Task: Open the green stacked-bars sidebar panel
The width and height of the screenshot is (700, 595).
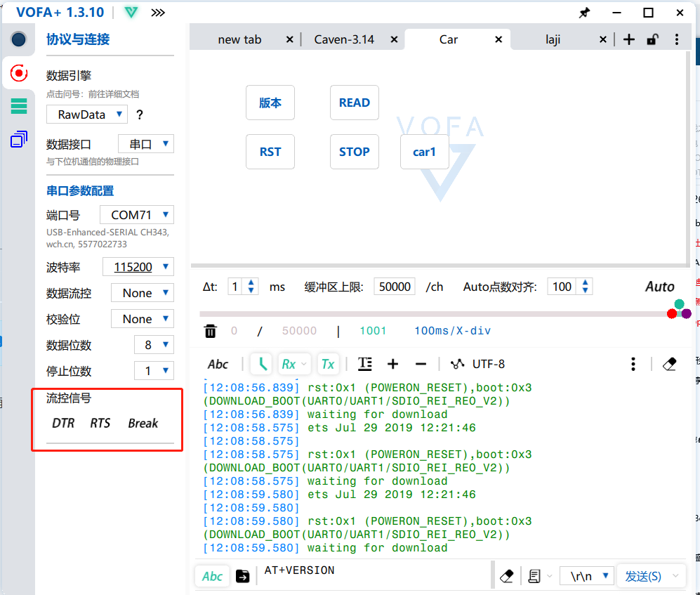Action: pos(19,106)
